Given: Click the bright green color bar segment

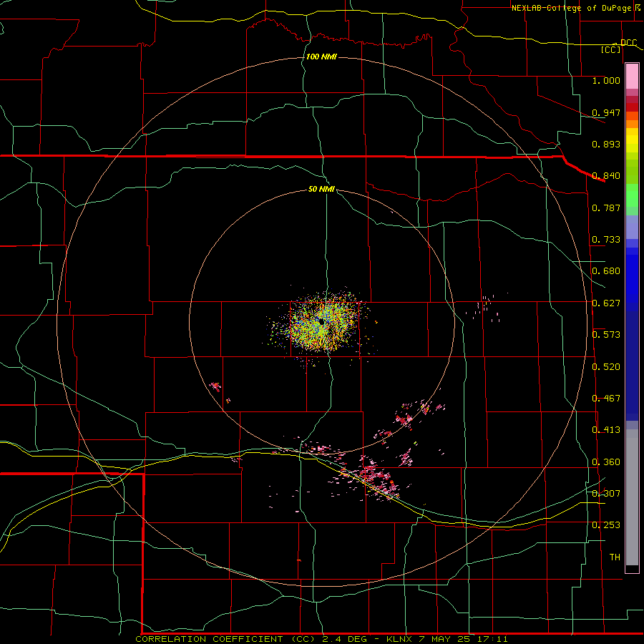Looking at the screenshot, I should 632,195.
